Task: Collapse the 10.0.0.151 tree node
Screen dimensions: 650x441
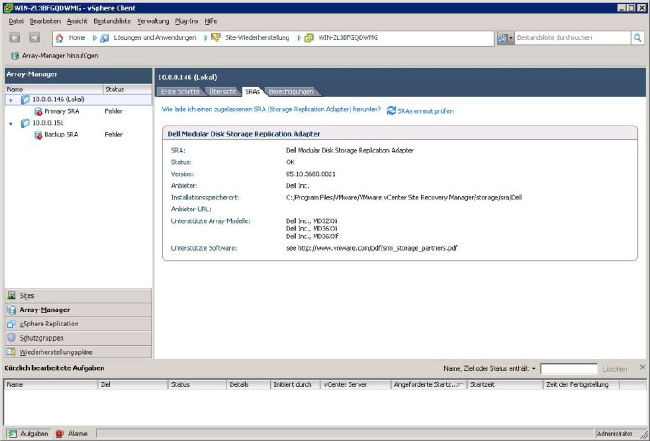Action: coord(10,123)
